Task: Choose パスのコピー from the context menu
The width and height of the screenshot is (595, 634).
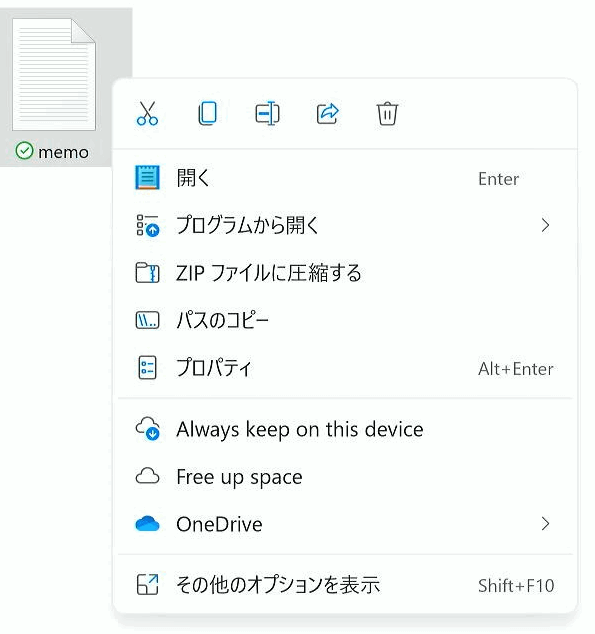Action: (345, 320)
